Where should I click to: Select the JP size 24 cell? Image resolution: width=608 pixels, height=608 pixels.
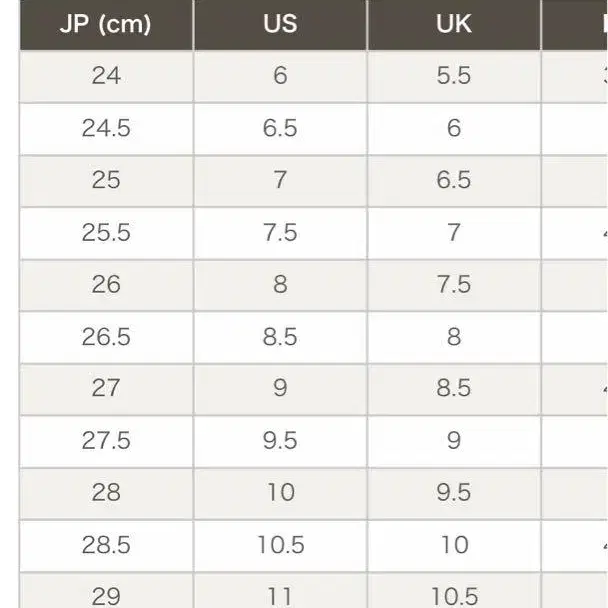coord(106,76)
